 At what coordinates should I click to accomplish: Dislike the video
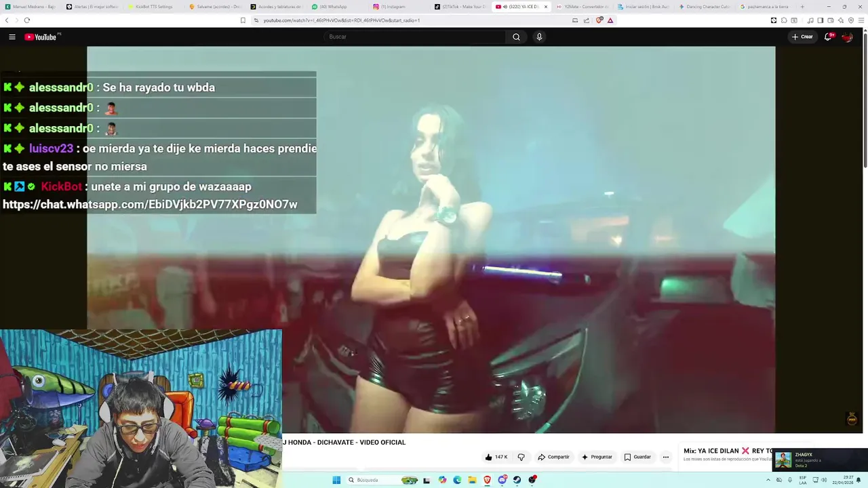[521, 457]
